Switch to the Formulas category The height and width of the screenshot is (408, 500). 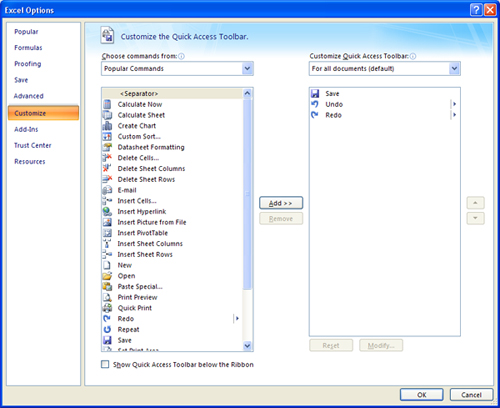pos(28,48)
